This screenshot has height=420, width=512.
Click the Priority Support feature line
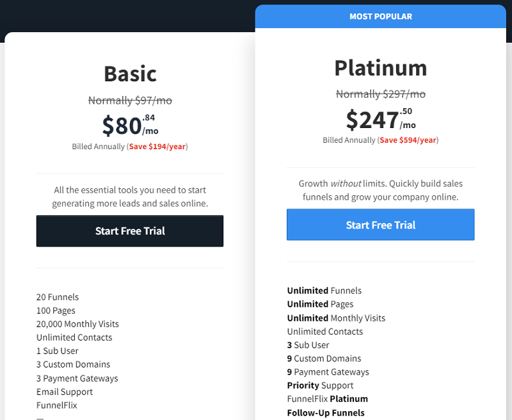click(x=320, y=385)
